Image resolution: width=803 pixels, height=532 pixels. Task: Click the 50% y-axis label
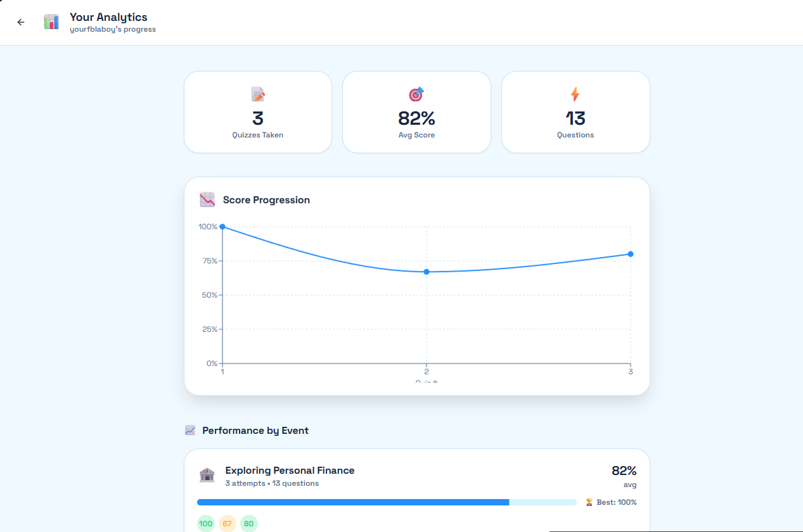[209, 295]
